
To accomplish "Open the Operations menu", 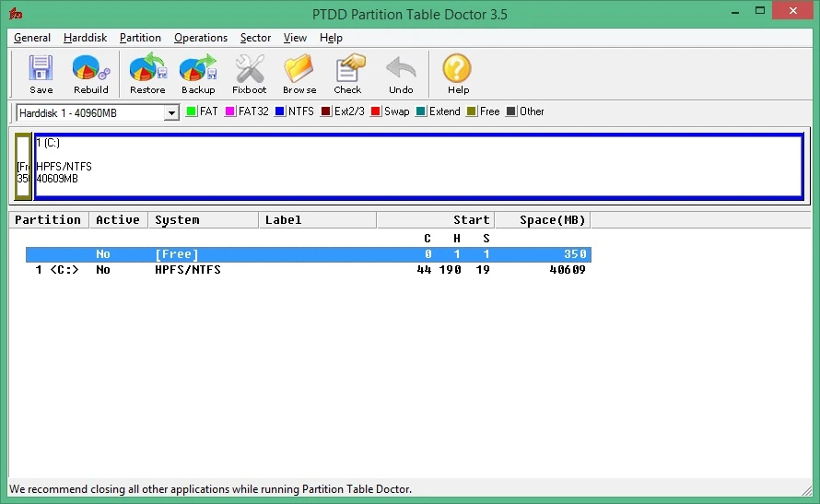I will click(x=201, y=38).
